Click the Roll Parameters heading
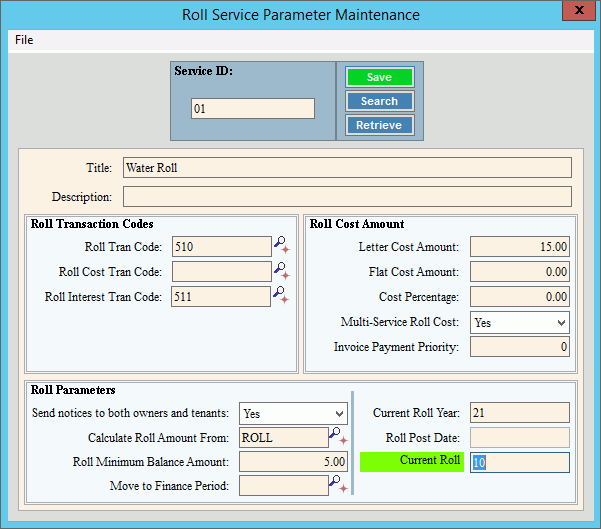This screenshot has height=529, width=601. coord(73,390)
